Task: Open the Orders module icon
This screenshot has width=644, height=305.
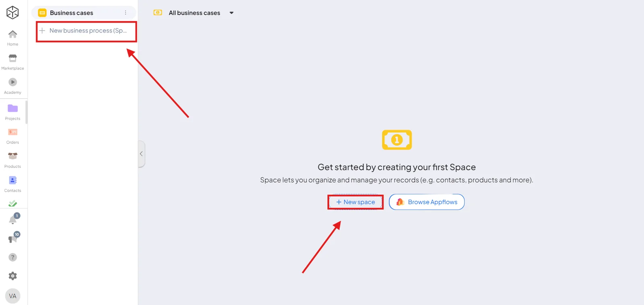Action: pos(12,132)
